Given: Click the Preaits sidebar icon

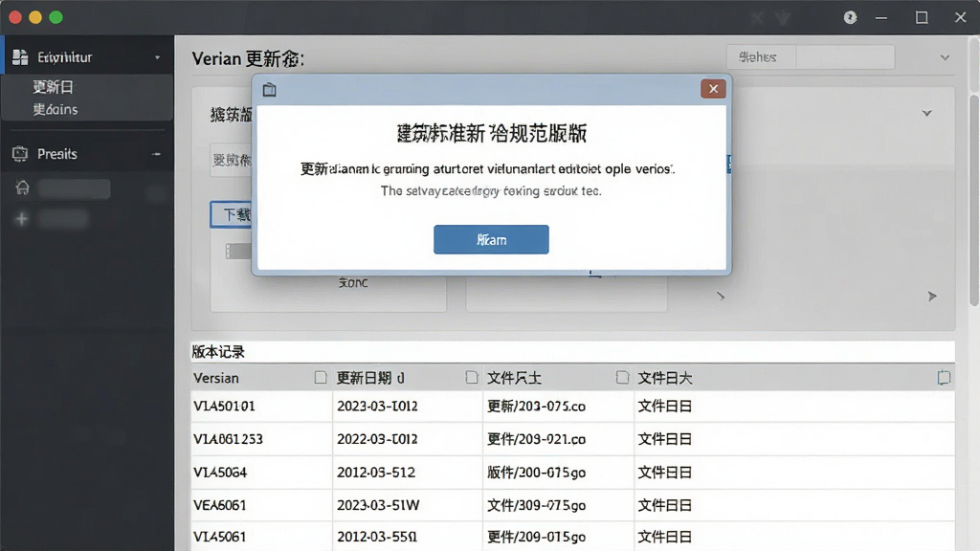Looking at the screenshot, I should click(x=20, y=154).
